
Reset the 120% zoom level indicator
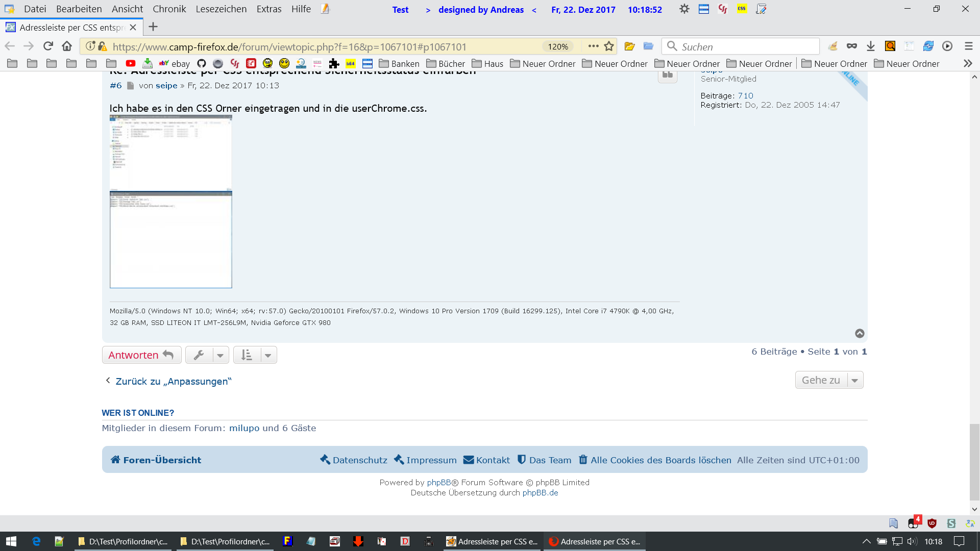point(557,46)
